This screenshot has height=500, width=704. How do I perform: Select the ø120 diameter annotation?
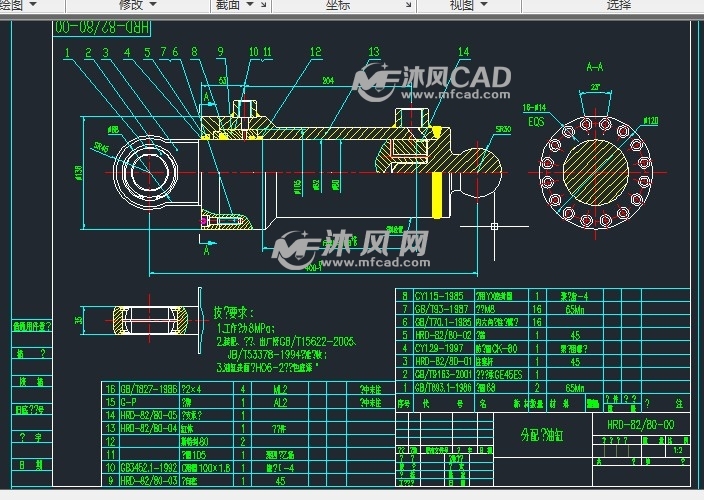(651, 120)
